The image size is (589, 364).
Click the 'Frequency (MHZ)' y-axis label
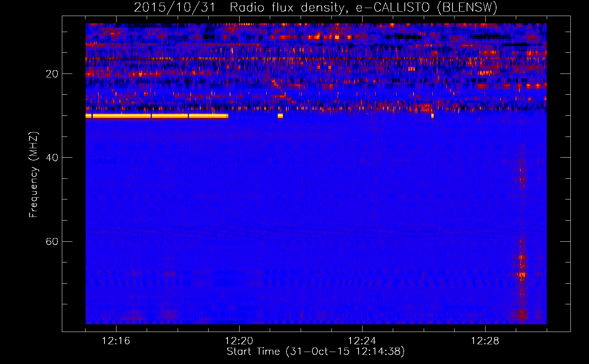click(33, 175)
